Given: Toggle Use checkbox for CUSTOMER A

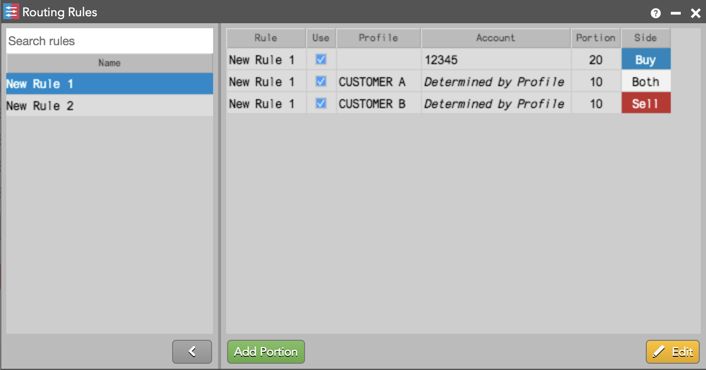Looking at the screenshot, I should click(321, 81).
